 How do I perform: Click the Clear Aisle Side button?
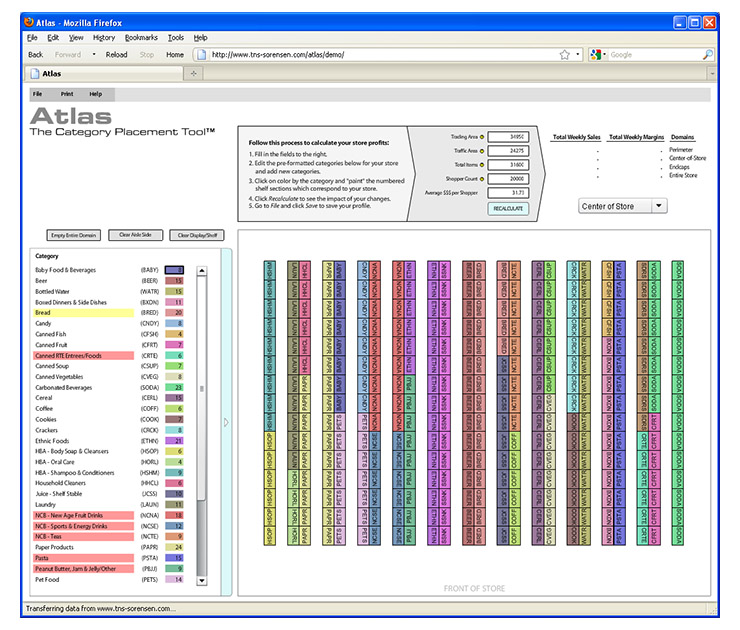tap(134, 235)
